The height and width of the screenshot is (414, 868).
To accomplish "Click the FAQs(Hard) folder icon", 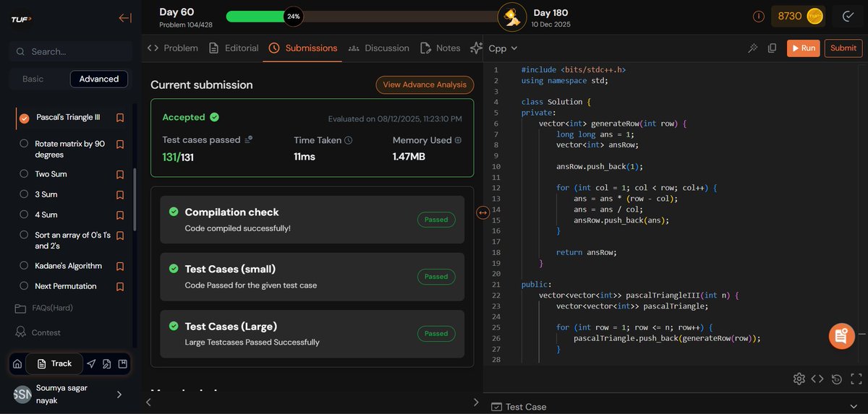I will pyautogui.click(x=20, y=309).
